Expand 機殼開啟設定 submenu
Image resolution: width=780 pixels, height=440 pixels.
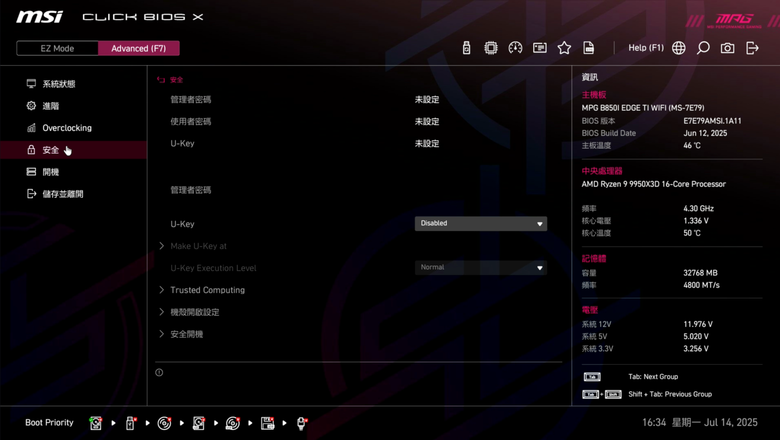[194, 312]
